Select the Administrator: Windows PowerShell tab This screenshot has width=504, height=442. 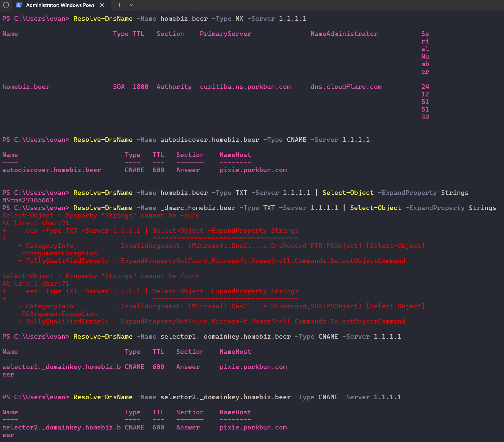pos(61,5)
